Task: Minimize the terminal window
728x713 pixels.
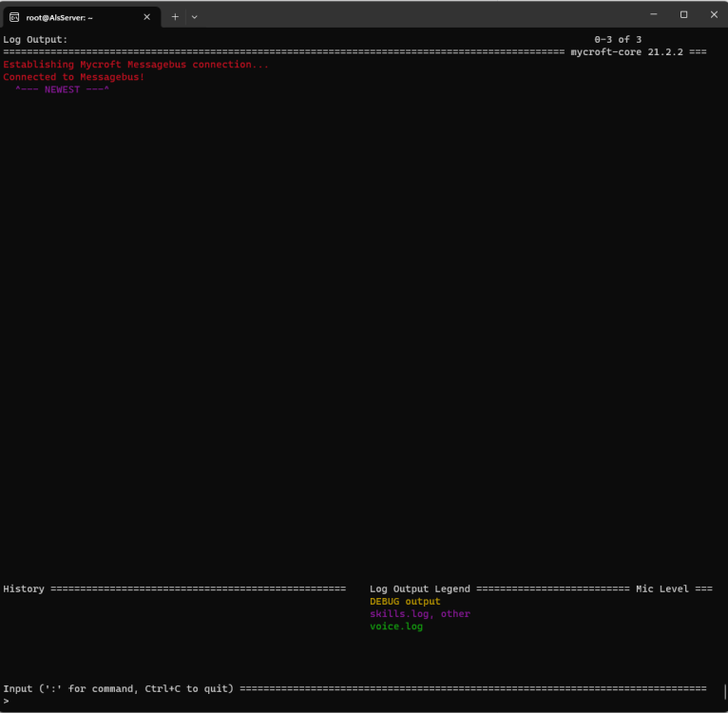Action: tap(654, 14)
